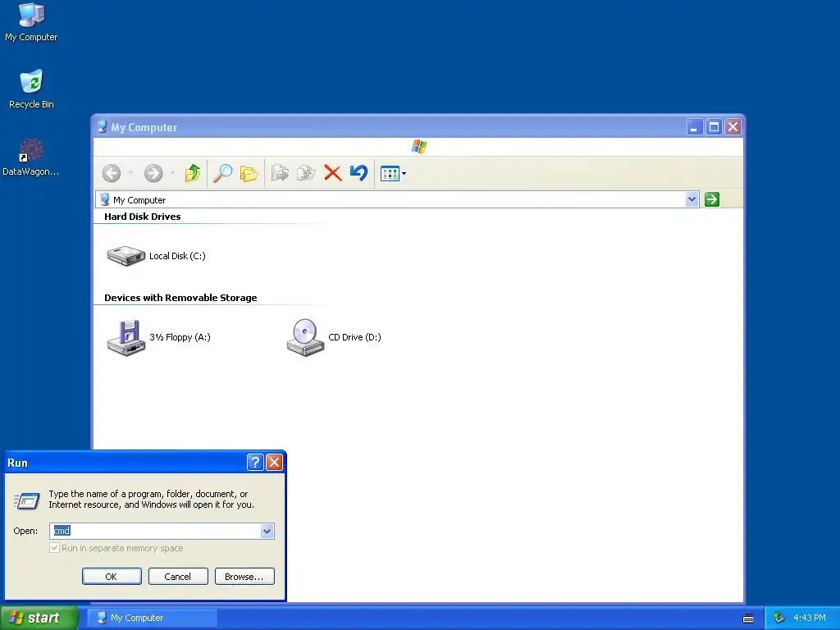Click the Run dialog help question mark
Screen dimensions: 840x630
click(x=255, y=463)
